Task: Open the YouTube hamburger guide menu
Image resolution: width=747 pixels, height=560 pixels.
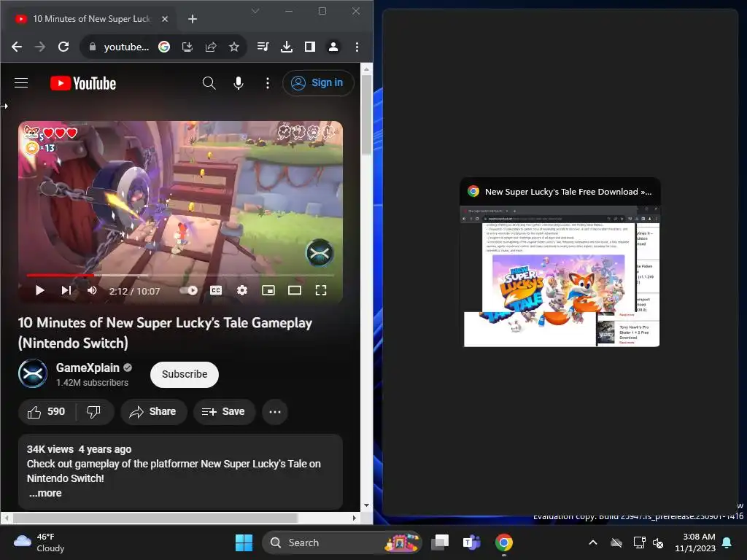Action: pyautogui.click(x=21, y=83)
